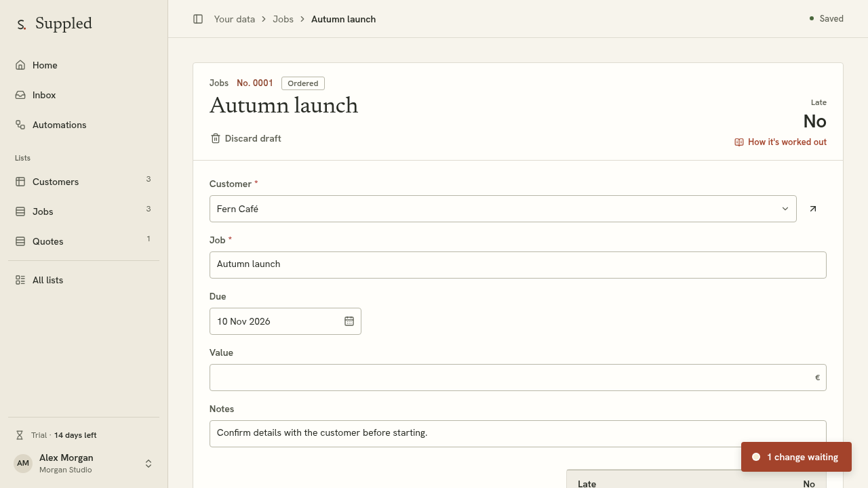Click the euro symbol in Value field
The width and height of the screenshot is (868, 488).
[x=817, y=378]
